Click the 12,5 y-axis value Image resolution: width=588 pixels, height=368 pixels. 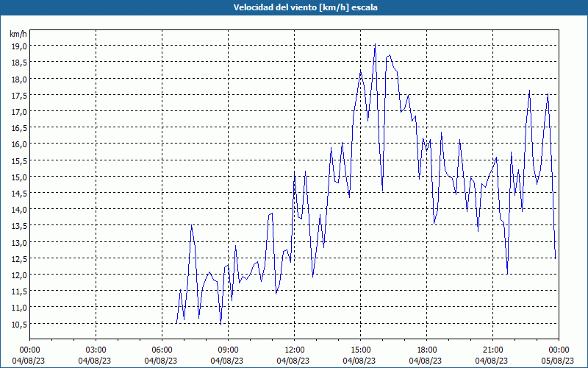click(19, 259)
